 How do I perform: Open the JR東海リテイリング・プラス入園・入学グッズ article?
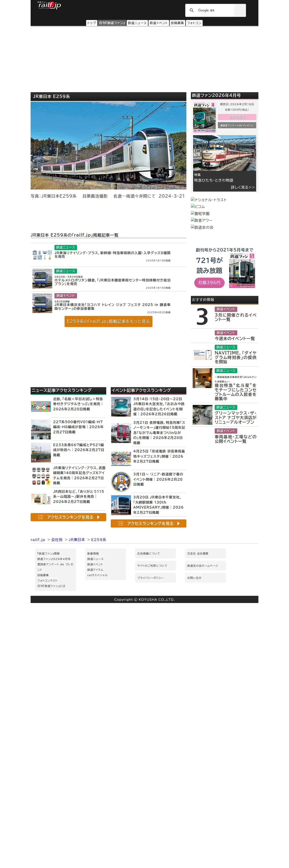point(112,254)
